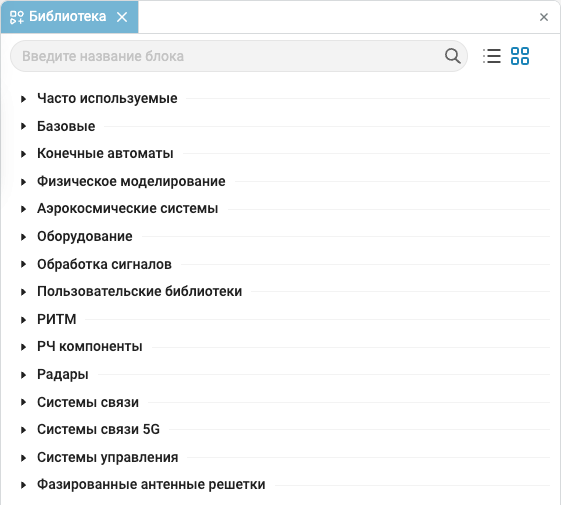The width and height of the screenshot is (561, 505).
Task: Switch to list view icon
Action: [492, 56]
